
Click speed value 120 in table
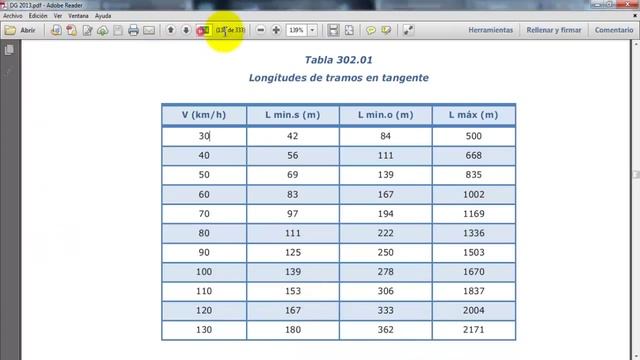pos(204,310)
